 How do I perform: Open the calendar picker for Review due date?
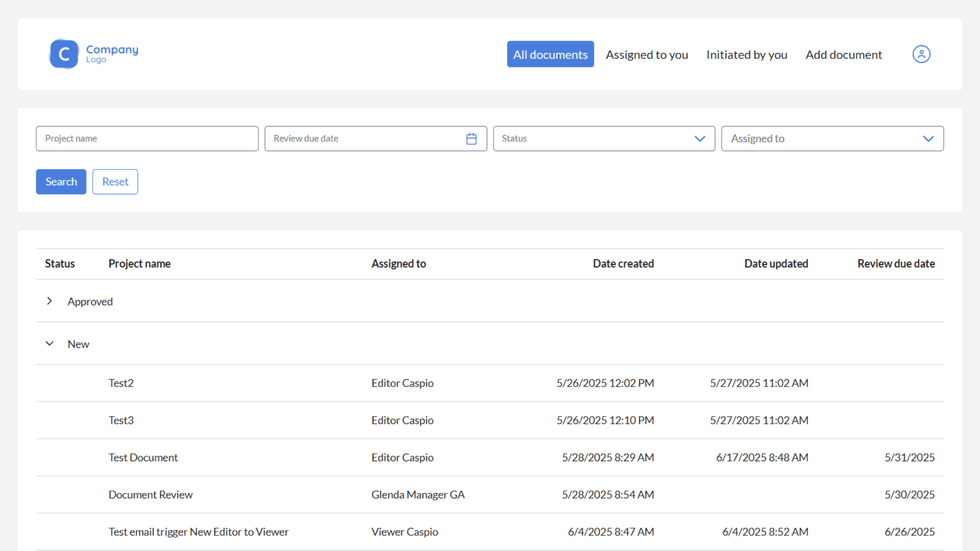click(x=471, y=138)
